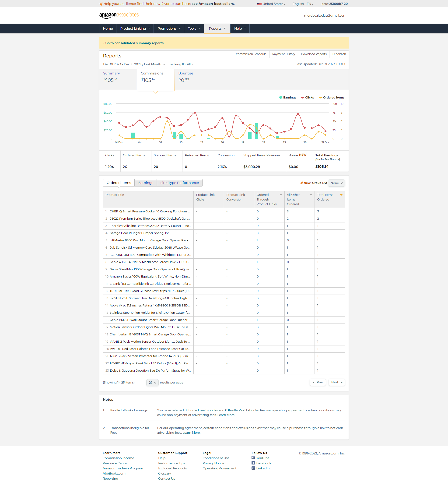
Task: Click the Shipped Items Revenue $3,600.28 value
Action: click(x=251, y=167)
